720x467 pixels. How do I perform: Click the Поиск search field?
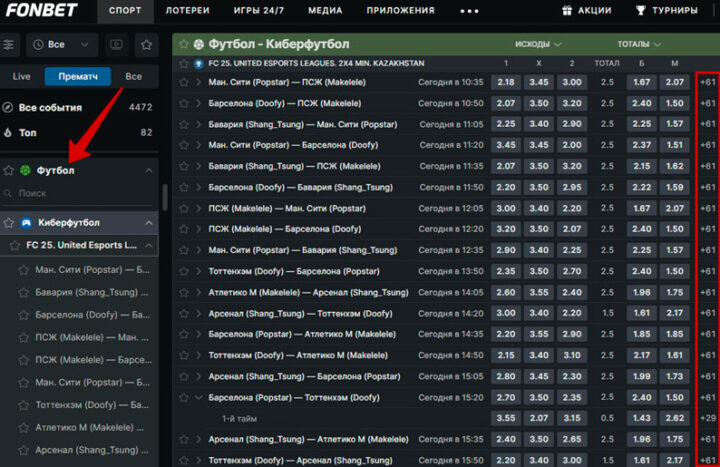click(x=80, y=193)
